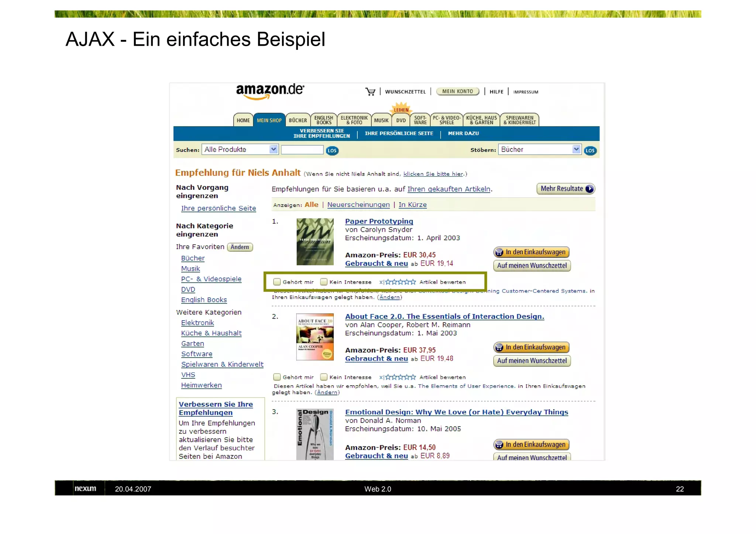Click the LOS button next to Suchen field
The image size is (756, 534).
(x=332, y=151)
